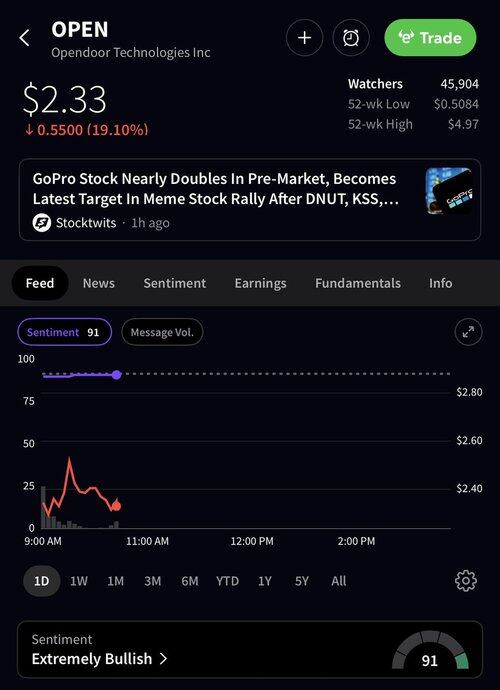Open the Fundamentals tab
This screenshot has height=690, width=500.
pyautogui.click(x=358, y=283)
